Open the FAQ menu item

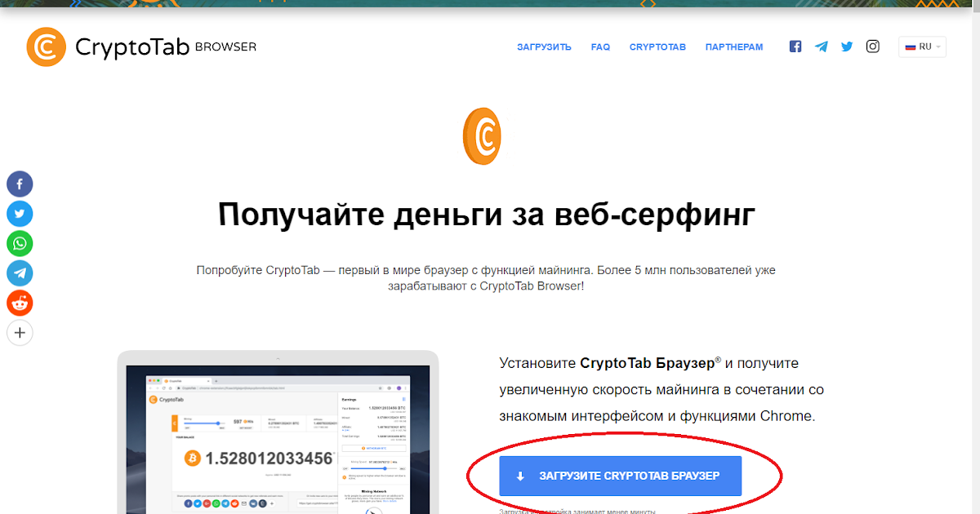(600, 47)
